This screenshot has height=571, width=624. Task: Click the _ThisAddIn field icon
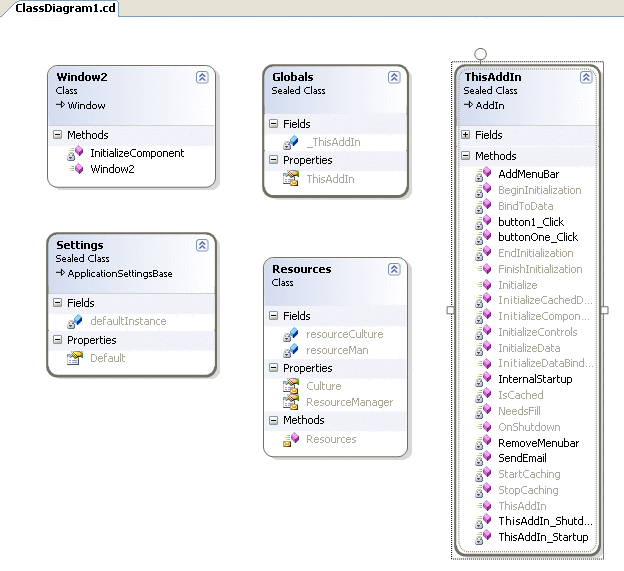pos(291,142)
